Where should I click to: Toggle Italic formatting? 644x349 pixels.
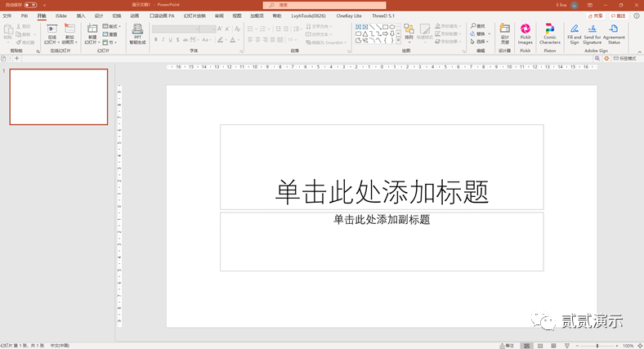163,40
